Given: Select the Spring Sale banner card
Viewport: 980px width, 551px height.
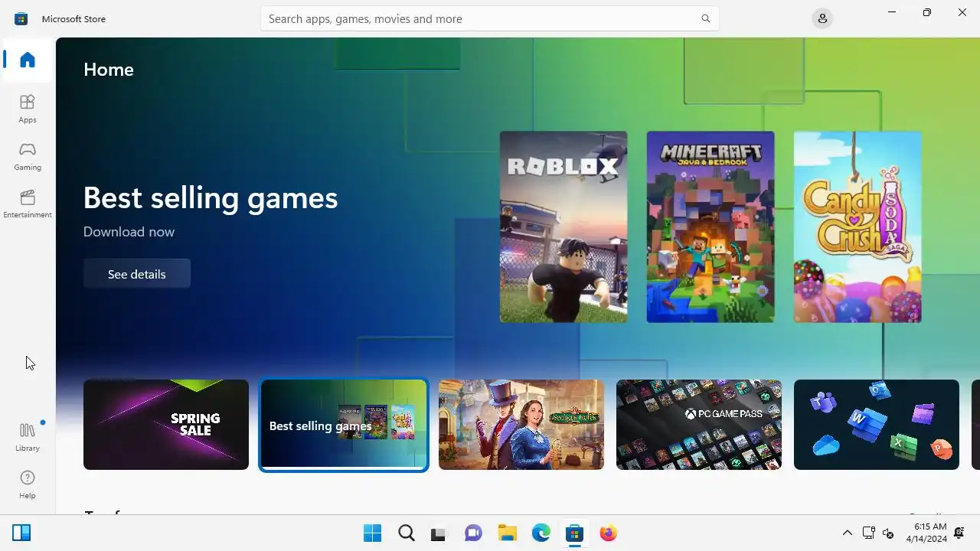Looking at the screenshot, I should click(x=166, y=425).
